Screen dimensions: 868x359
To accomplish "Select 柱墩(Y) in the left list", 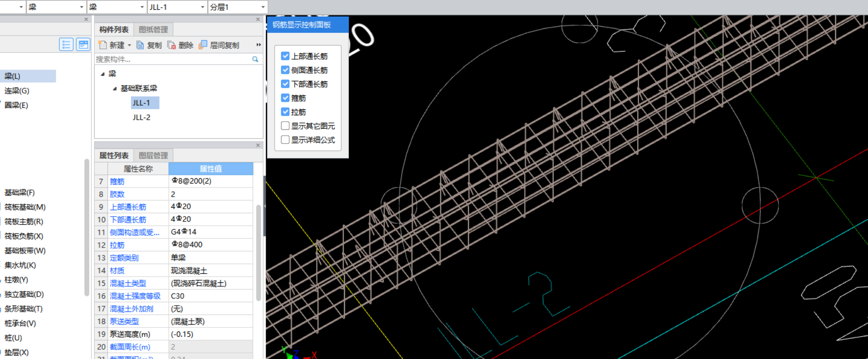I will [x=16, y=280].
